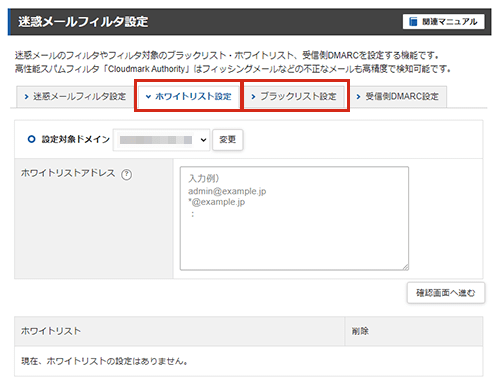The width and height of the screenshot is (500, 384).
Task: Click the help icon beside ホワイトリストアドレス
Action: point(126,174)
